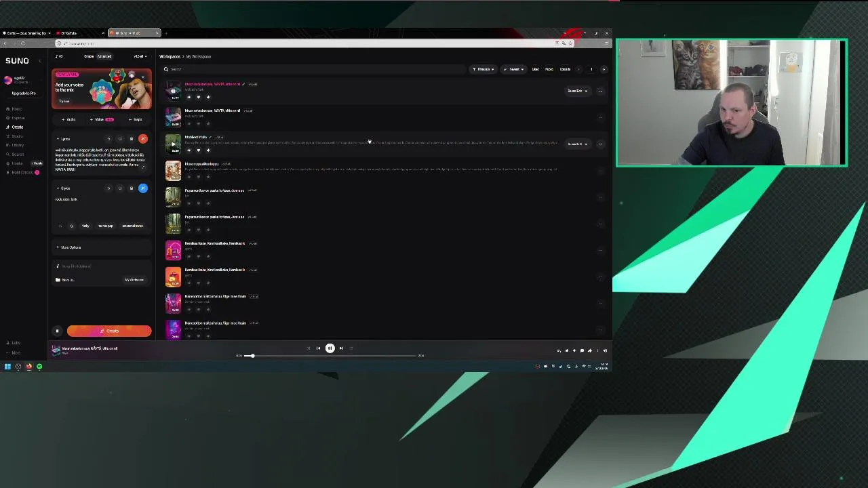This screenshot has width=868, height=488.
Task: Open Remix/Edit dropdown on third song
Action: [x=576, y=144]
